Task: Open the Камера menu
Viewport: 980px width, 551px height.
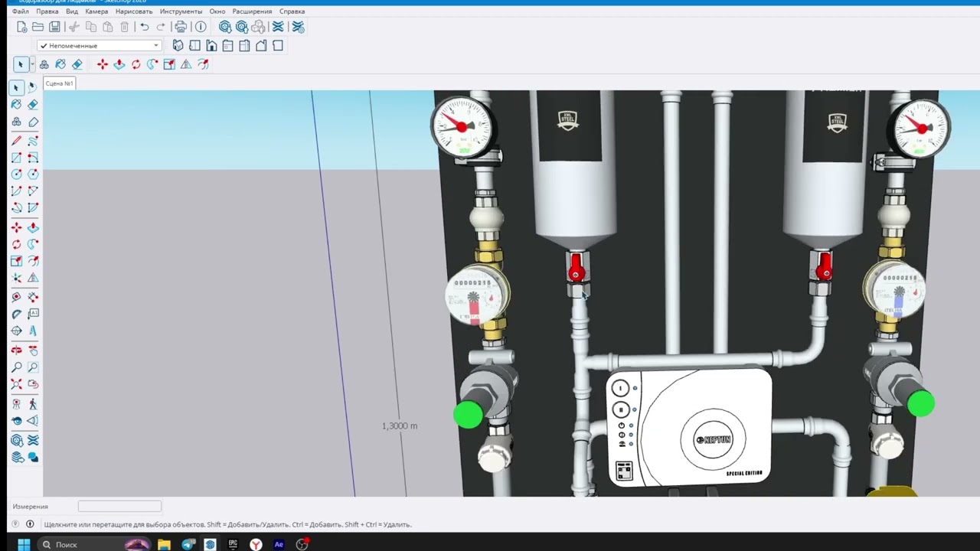Action: tap(96, 11)
